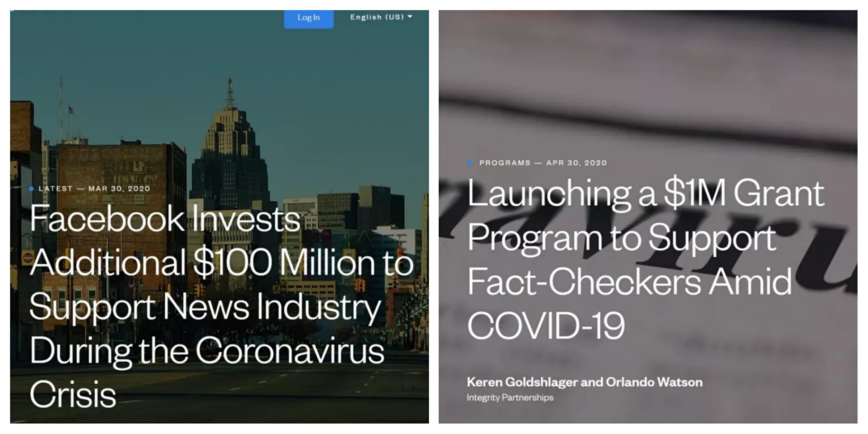Click the MAR 30, 2020 date

click(x=119, y=188)
